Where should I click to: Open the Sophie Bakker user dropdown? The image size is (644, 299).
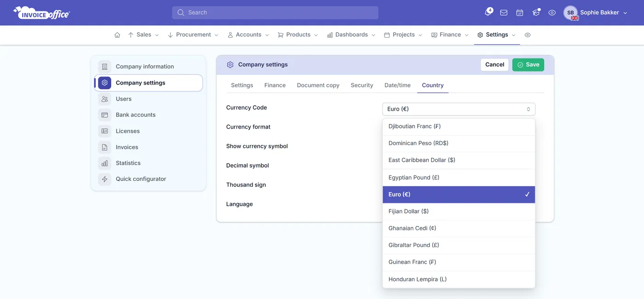604,13
